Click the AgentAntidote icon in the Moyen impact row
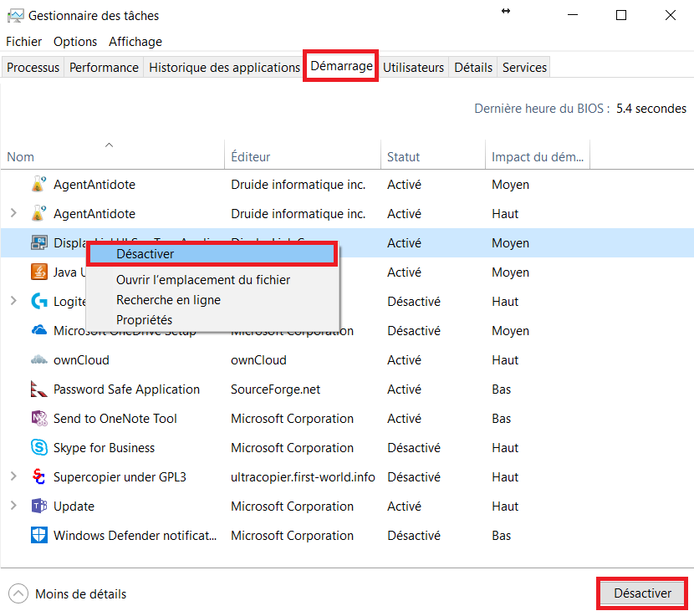 pyautogui.click(x=39, y=184)
